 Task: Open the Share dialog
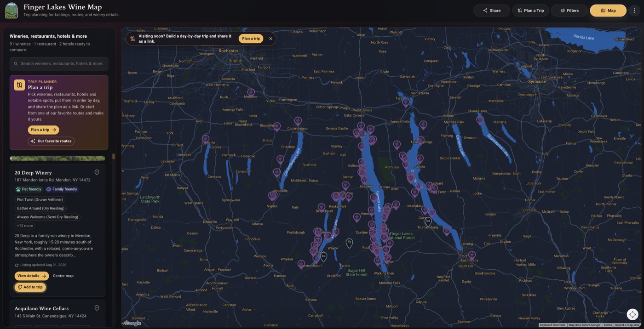pyautogui.click(x=492, y=11)
